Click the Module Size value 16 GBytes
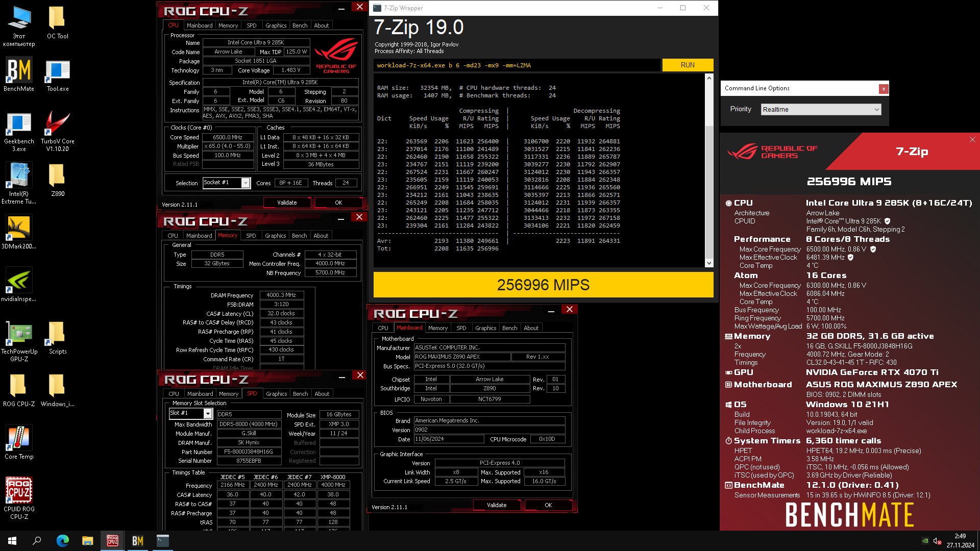 click(x=339, y=414)
